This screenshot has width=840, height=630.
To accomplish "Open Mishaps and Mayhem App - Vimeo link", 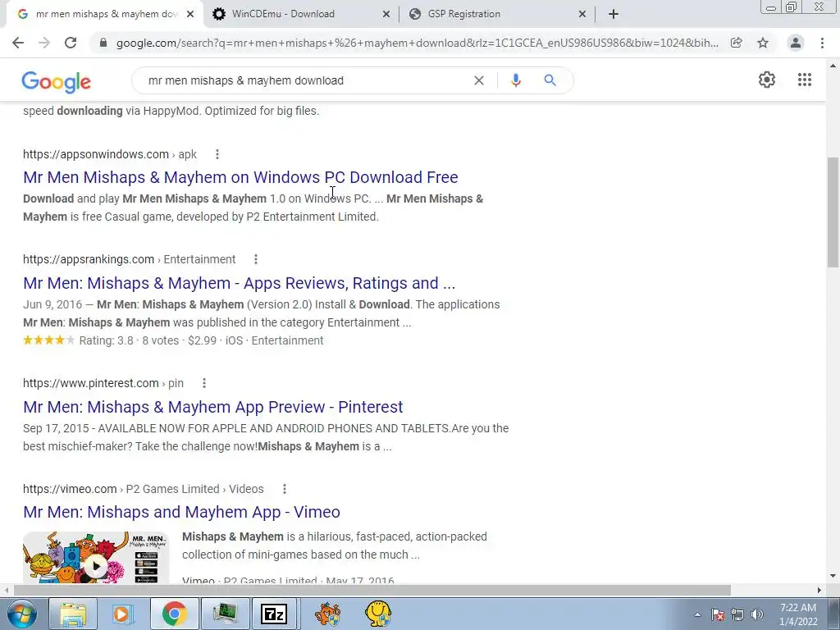I will click(181, 512).
